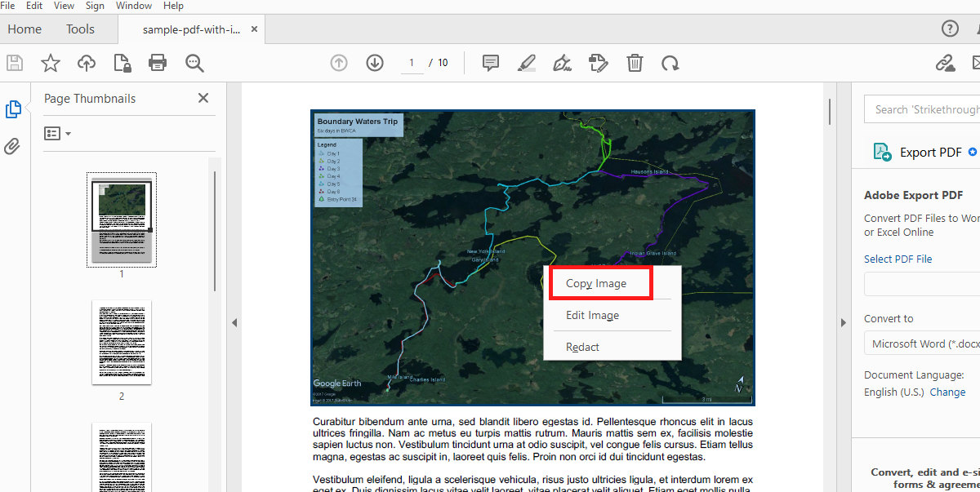Delete the current page with trash icon
The image size is (980, 492).
point(635,63)
